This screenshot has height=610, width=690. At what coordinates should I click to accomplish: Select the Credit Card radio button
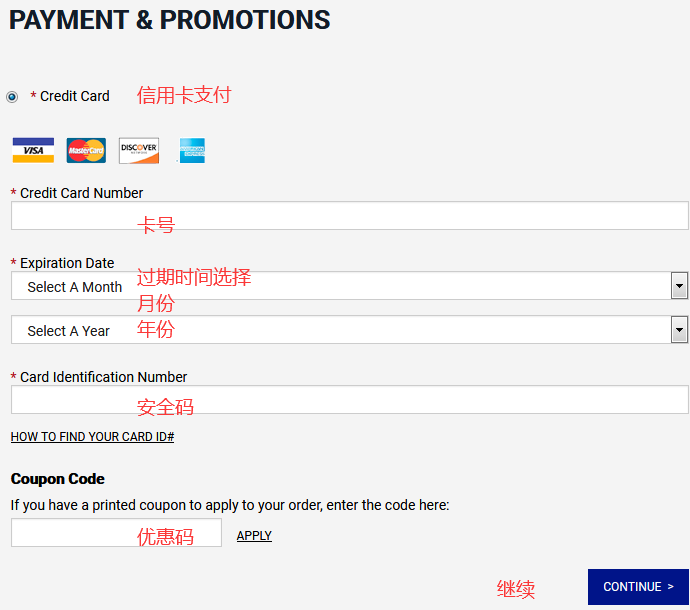(12, 97)
